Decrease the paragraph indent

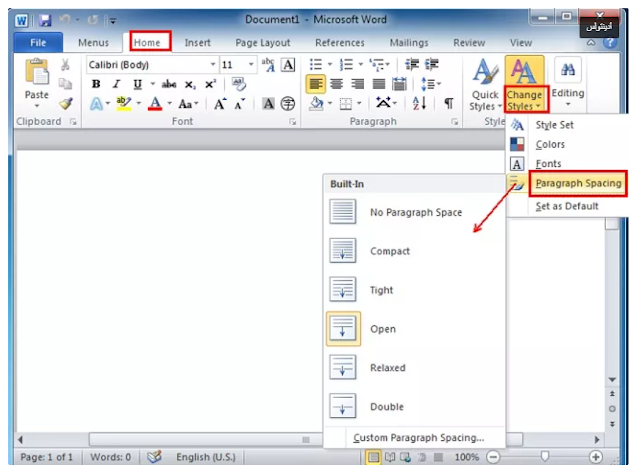(x=412, y=64)
